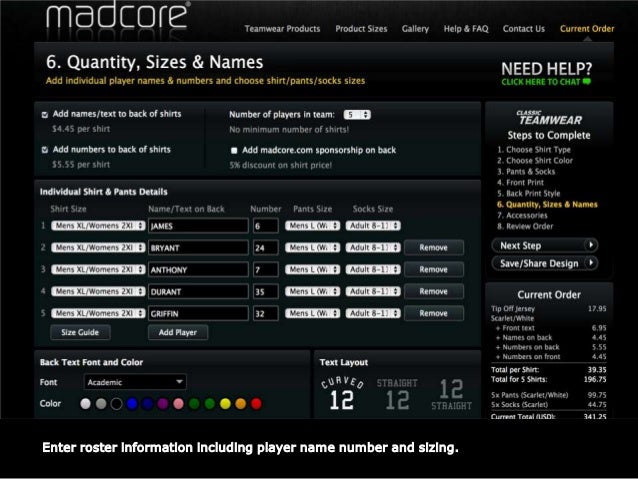This screenshot has height=479, width=638.
Task: Open shirt size dropdown for JAMES row
Action: 98,225
